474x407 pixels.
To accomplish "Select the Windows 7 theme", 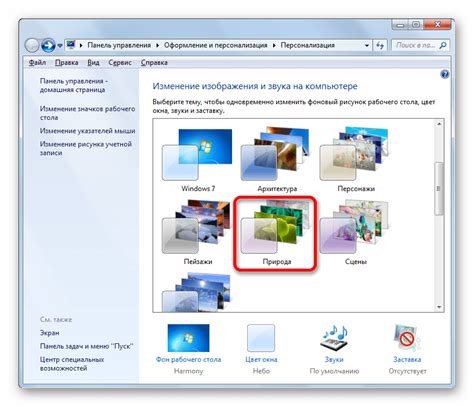I will tap(197, 160).
